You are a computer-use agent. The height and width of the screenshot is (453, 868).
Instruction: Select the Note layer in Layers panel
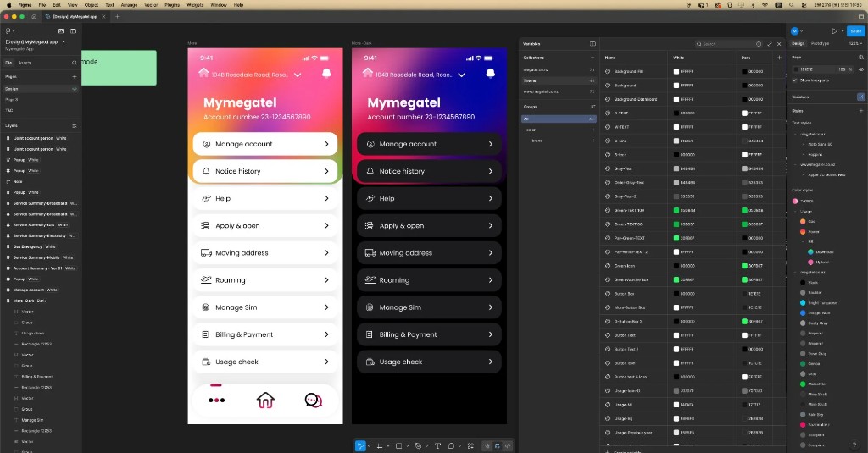pyautogui.click(x=18, y=181)
